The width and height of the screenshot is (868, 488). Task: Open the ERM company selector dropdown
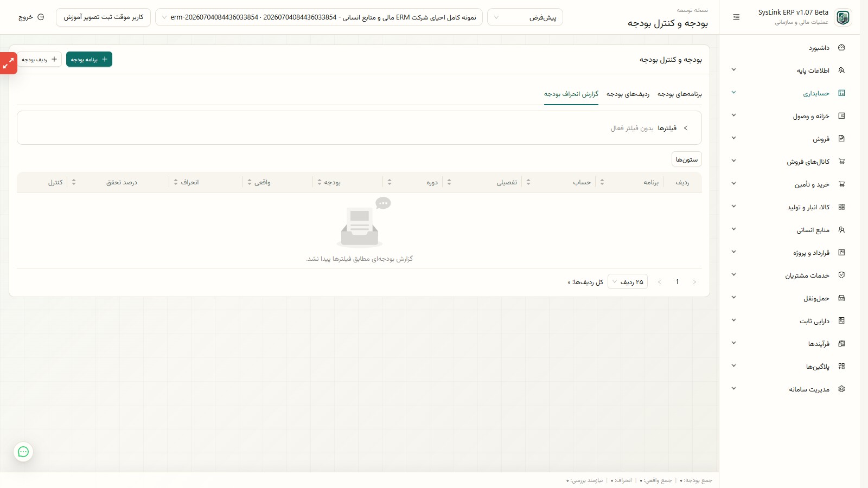point(319,17)
